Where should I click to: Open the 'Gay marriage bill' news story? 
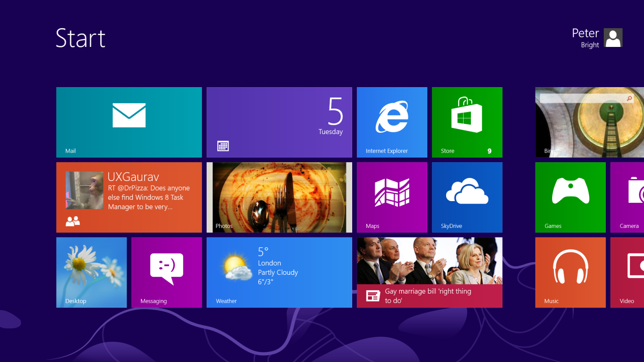click(x=429, y=272)
